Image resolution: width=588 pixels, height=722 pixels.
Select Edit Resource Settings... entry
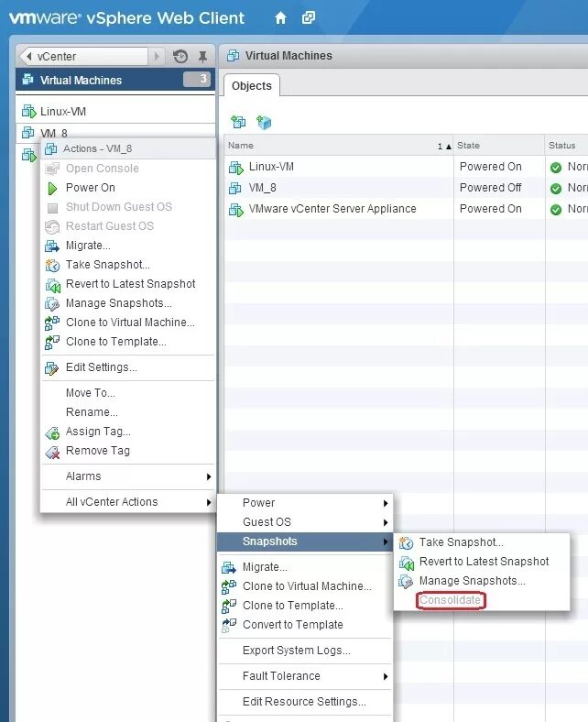305,702
